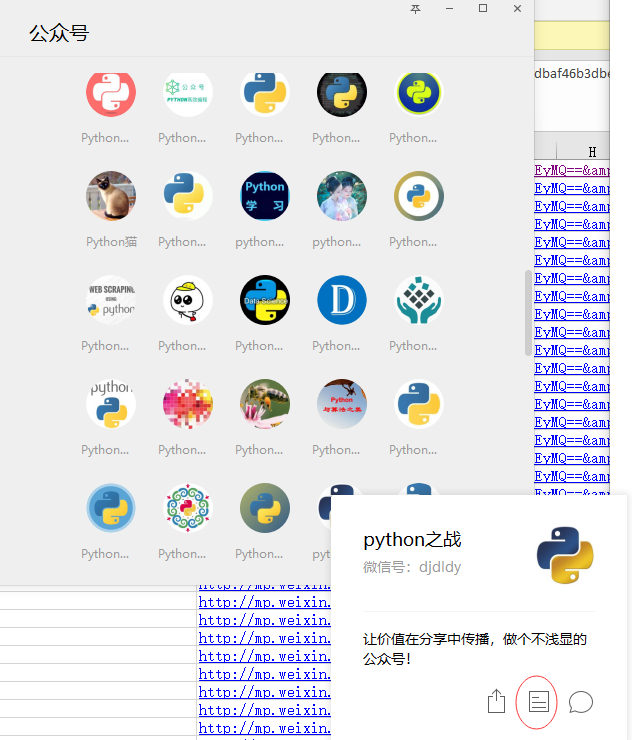Image resolution: width=632 pixels, height=740 pixels.
Task: Select the pink pixelated mosaic avatar
Action: click(188, 404)
